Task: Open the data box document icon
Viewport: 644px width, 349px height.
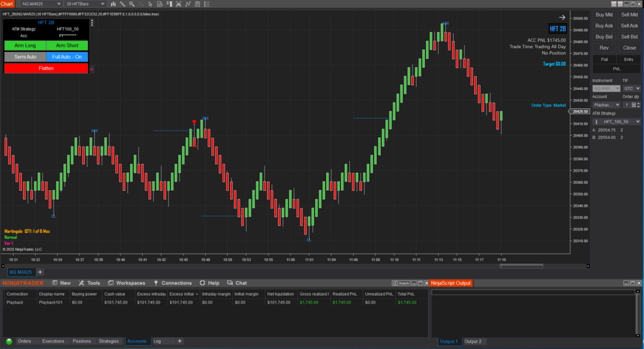Action: click(160, 4)
